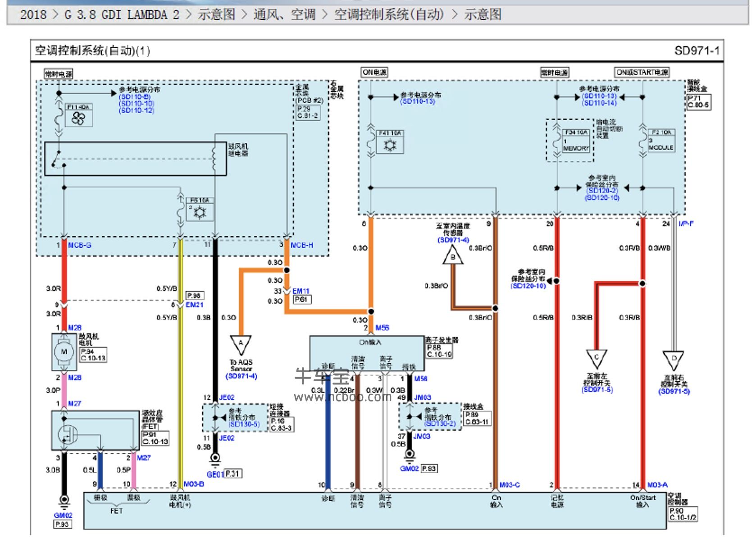Click the F2 10A MODULE fuse box
This screenshot has width=756, height=538.
click(661, 141)
